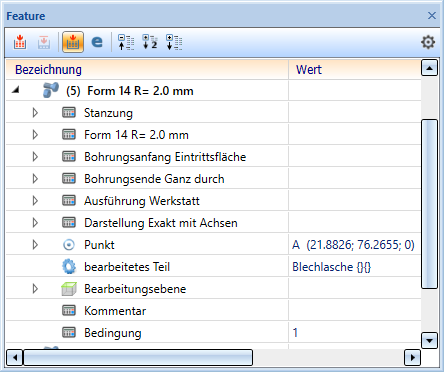The width and height of the screenshot is (444, 372).
Task: Click the bore feature icon of (5) Form 14
Action: tap(51, 90)
